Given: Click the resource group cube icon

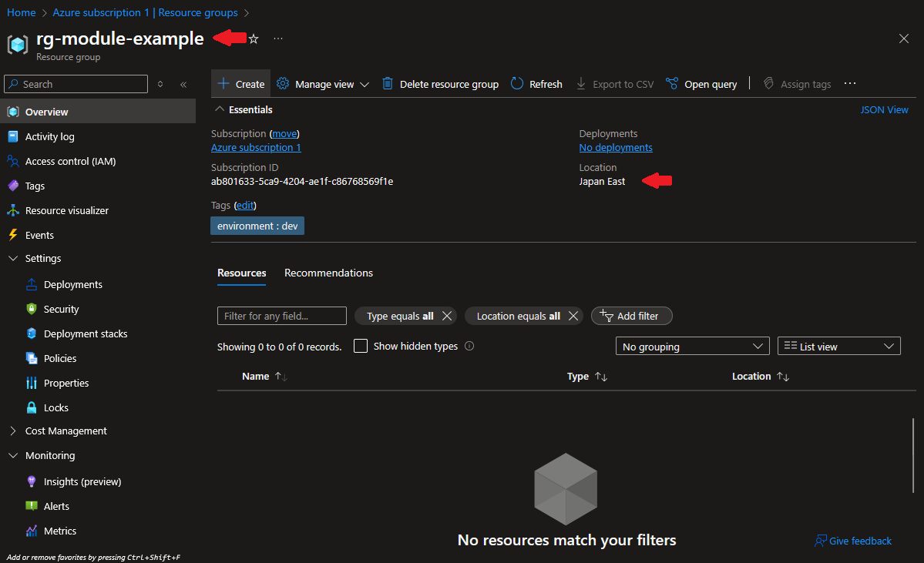Looking at the screenshot, I should [18, 44].
